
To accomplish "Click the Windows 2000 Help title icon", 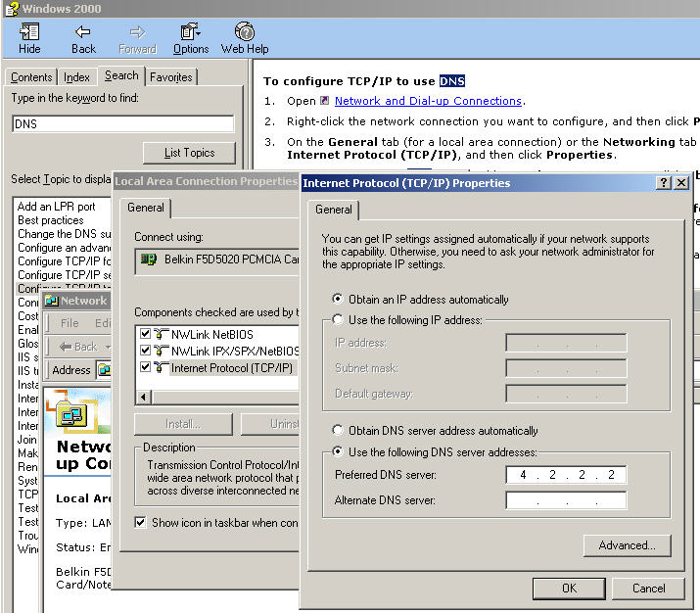I will pos(12,9).
